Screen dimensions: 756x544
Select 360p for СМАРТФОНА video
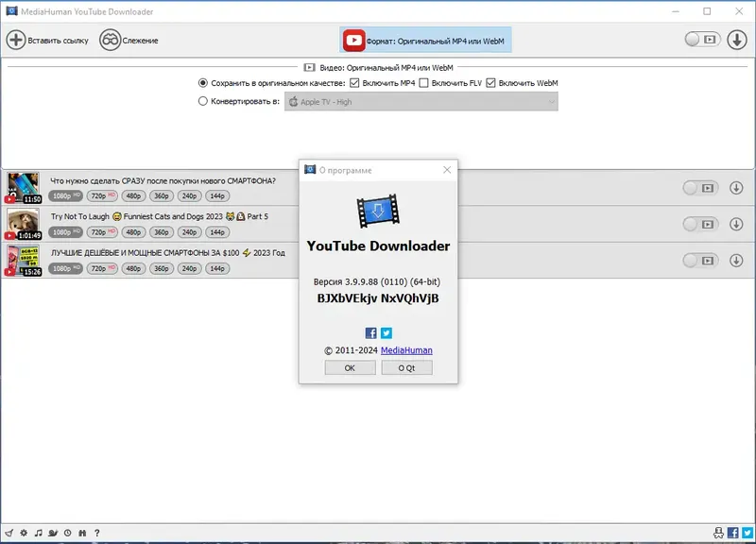pyautogui.click(x=162, y=196)
